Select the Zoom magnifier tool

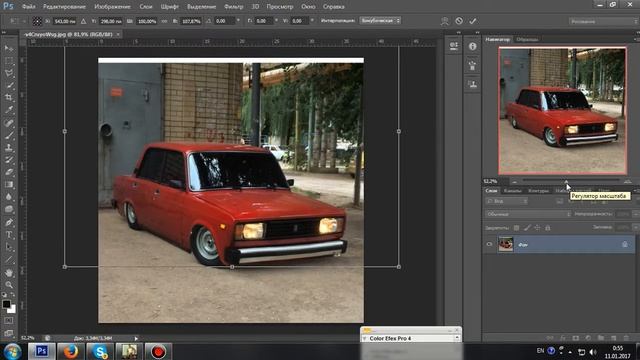pyautogui.click(x=9, y=284)
